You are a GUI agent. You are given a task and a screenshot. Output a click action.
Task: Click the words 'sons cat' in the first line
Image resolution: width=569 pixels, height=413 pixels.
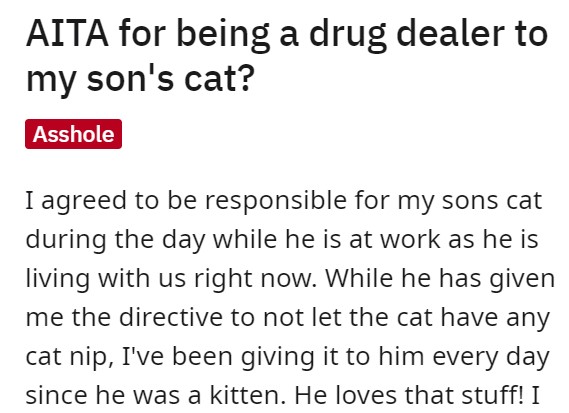492,201
